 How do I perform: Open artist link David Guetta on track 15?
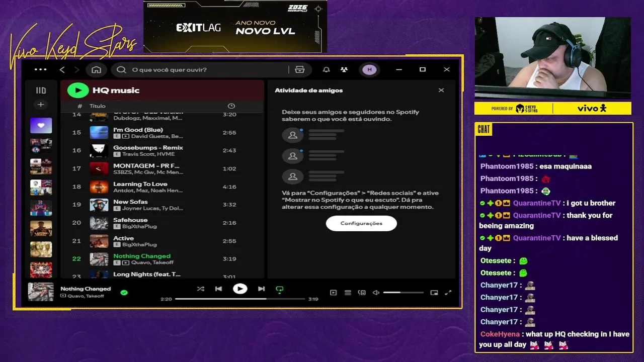point(149,136)
